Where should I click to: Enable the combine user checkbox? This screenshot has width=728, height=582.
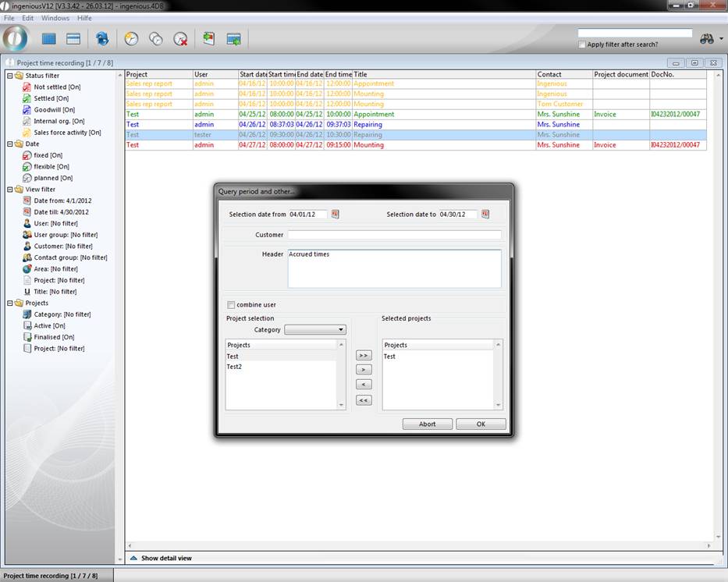click(231, 304)
